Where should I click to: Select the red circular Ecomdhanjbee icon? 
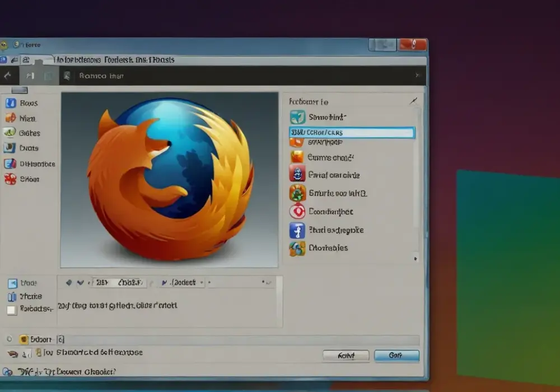(297, 211)
